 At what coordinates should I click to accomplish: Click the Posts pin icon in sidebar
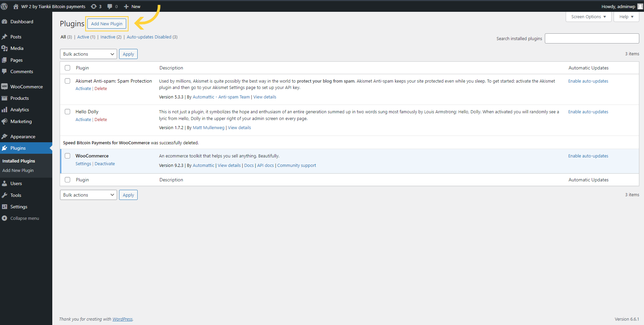coord(4,37)
